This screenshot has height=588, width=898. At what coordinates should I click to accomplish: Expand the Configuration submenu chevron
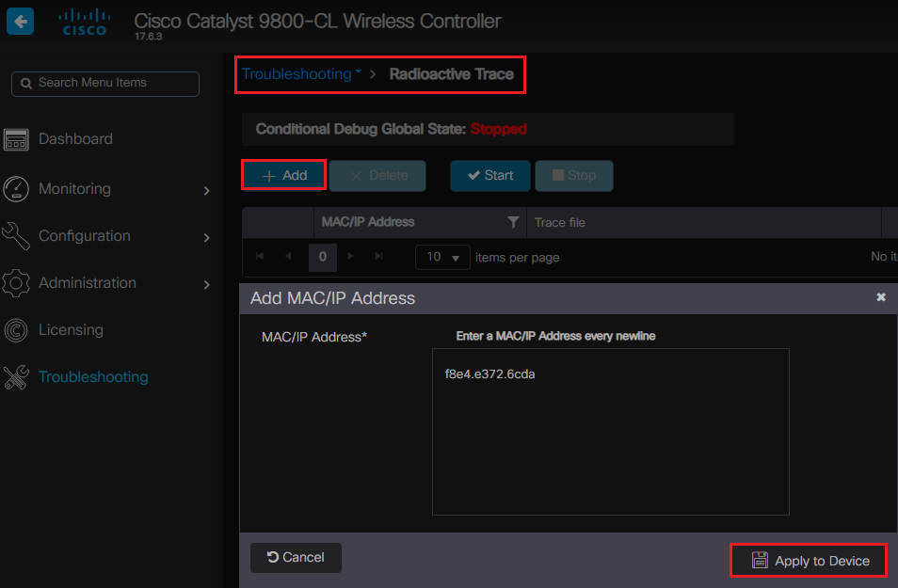pos(206,238)
